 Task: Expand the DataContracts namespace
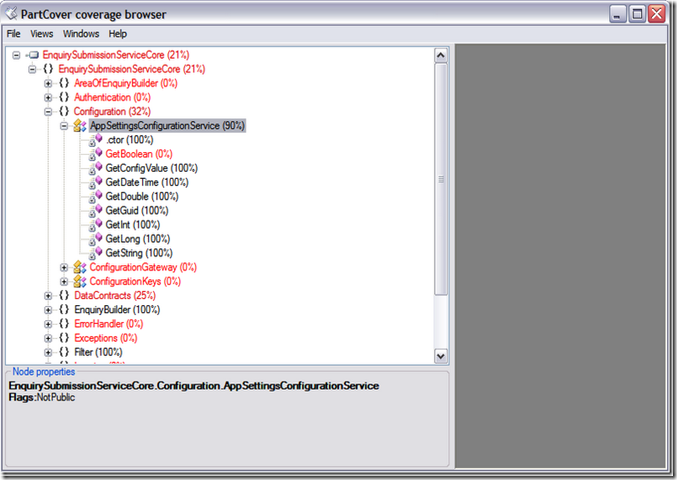(x=48, y=296)
